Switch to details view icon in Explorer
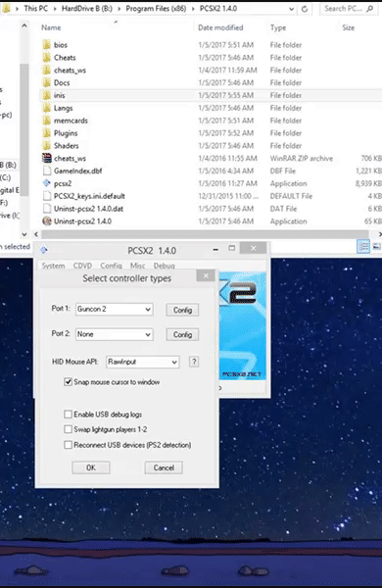 click(x=363, y=246)
